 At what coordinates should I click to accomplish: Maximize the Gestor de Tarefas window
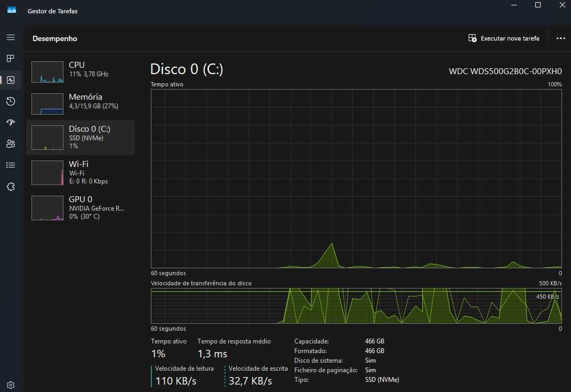(537, 5)
